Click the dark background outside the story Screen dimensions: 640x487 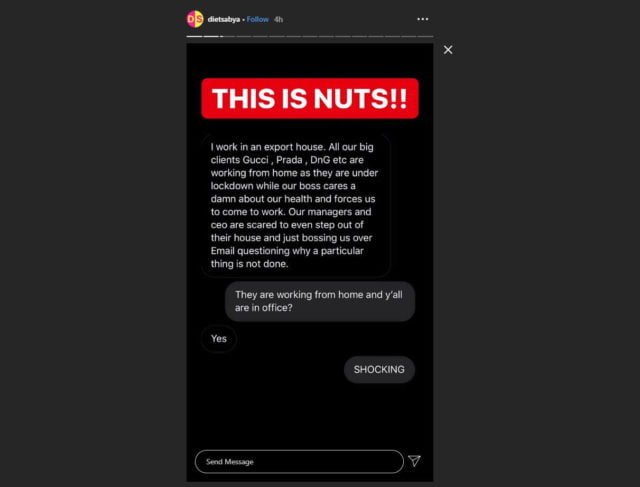pyautogui.click(x=90, y=245)
